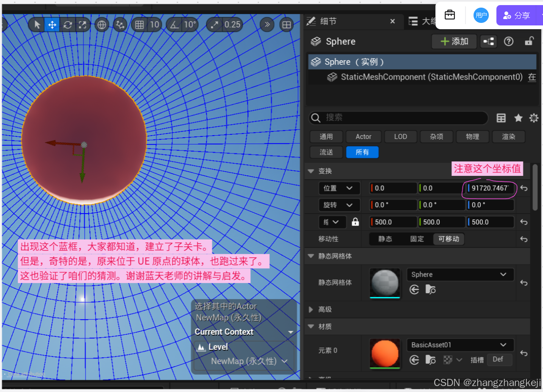The height and width of the screenshot is (392, 543).
Task: Open scale snap value 0.25 menu
Action: coord(233,25)
